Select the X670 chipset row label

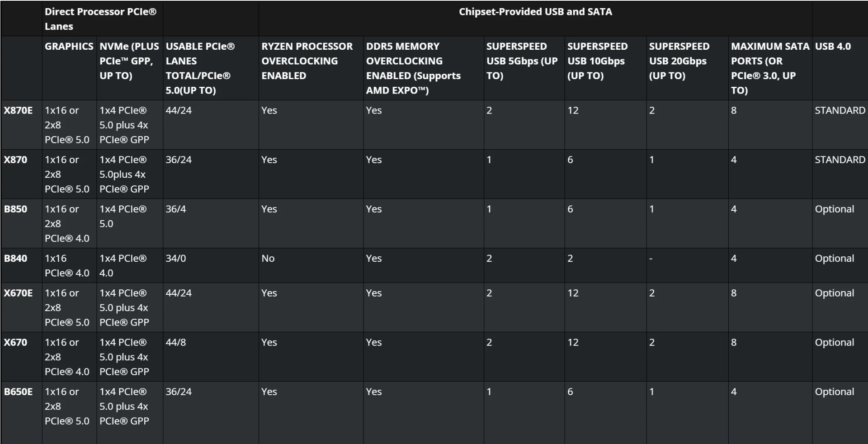coord(15,342)
